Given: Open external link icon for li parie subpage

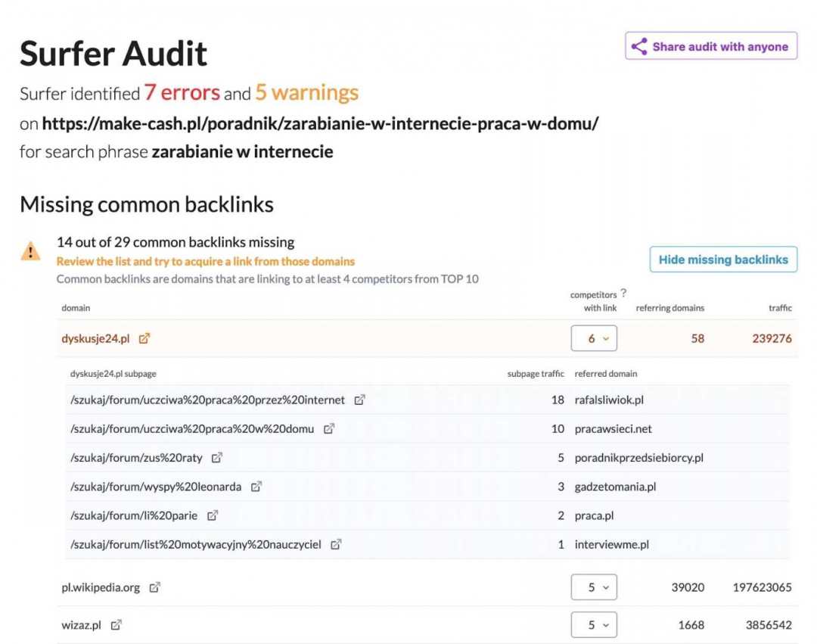Looking at the screenshot, I should coord(213,515).
